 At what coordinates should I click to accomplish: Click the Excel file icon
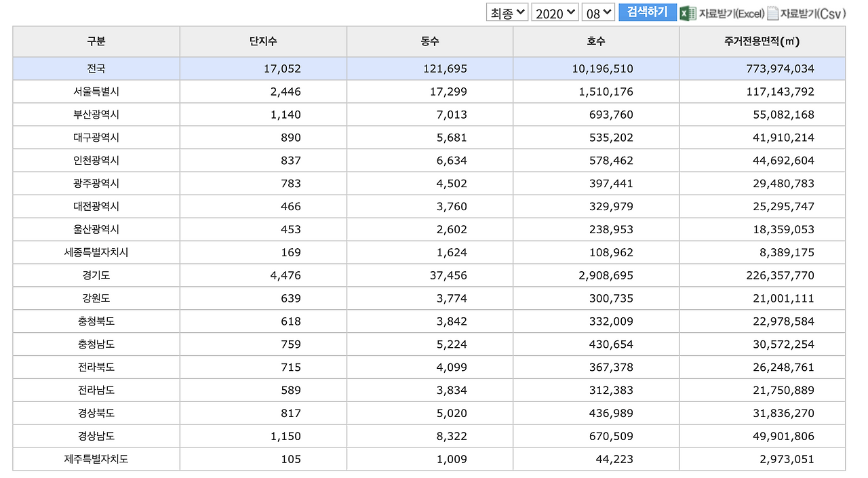tap(687, 12)
